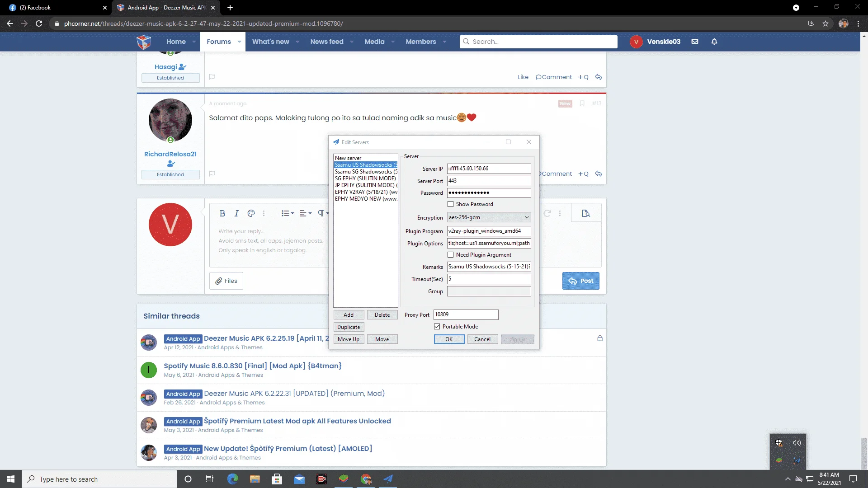This screenshot has width=868, height=488.
Task: Open the News feed nav item
Action: click(327, 42)
